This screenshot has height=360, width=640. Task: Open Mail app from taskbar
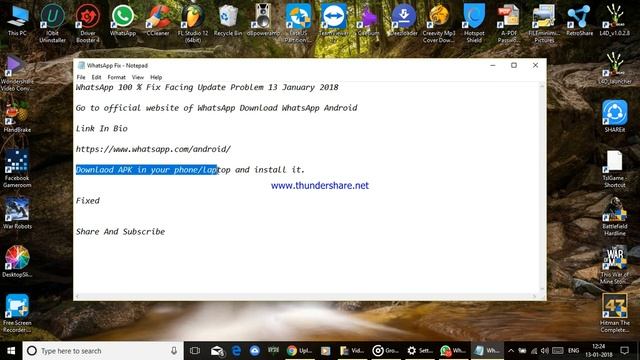point(217,351)
